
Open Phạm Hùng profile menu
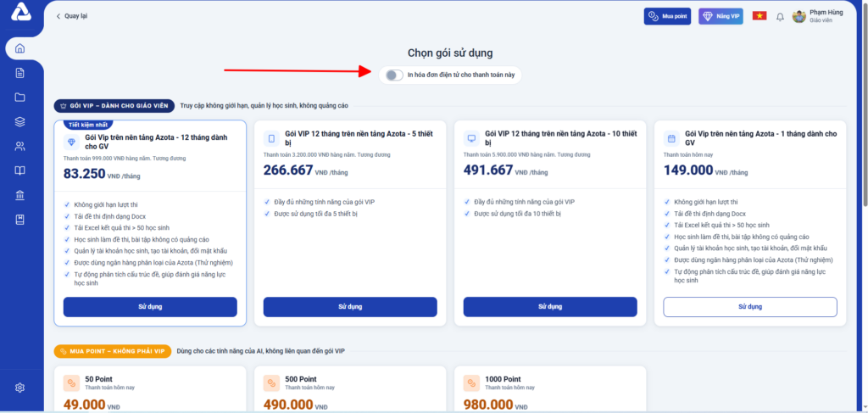pos(818,16)
